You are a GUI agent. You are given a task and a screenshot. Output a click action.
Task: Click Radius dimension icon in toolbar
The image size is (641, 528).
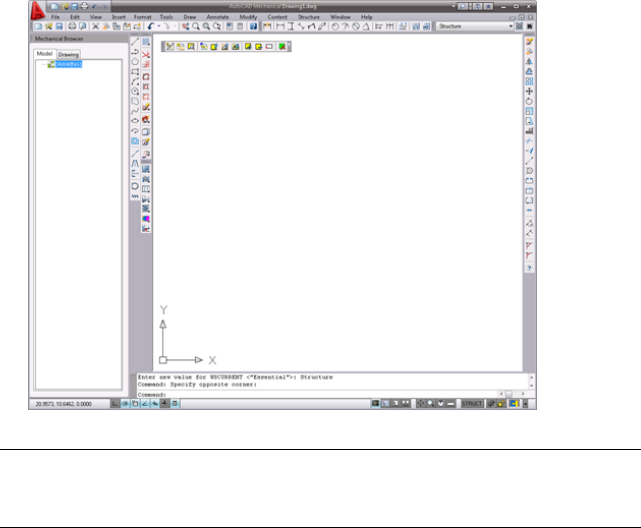coord(335,26)
